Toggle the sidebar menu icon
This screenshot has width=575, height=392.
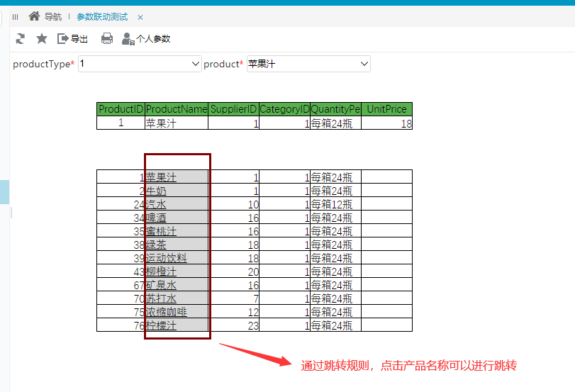15,17
